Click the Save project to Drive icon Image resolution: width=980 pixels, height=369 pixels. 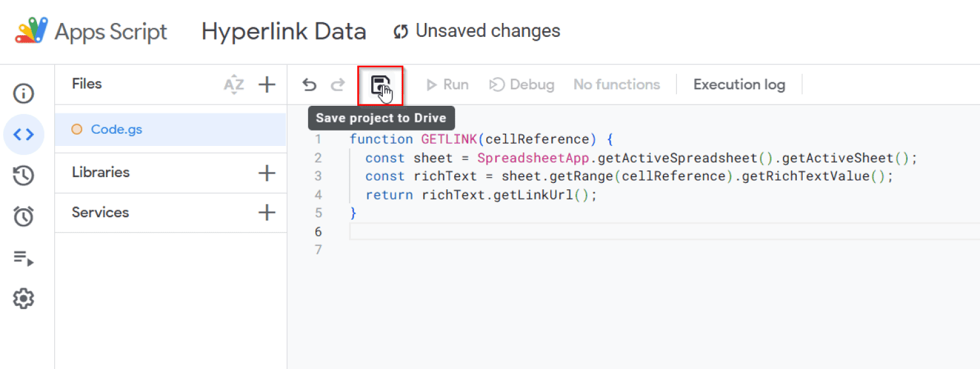click(x=380, y=85)
